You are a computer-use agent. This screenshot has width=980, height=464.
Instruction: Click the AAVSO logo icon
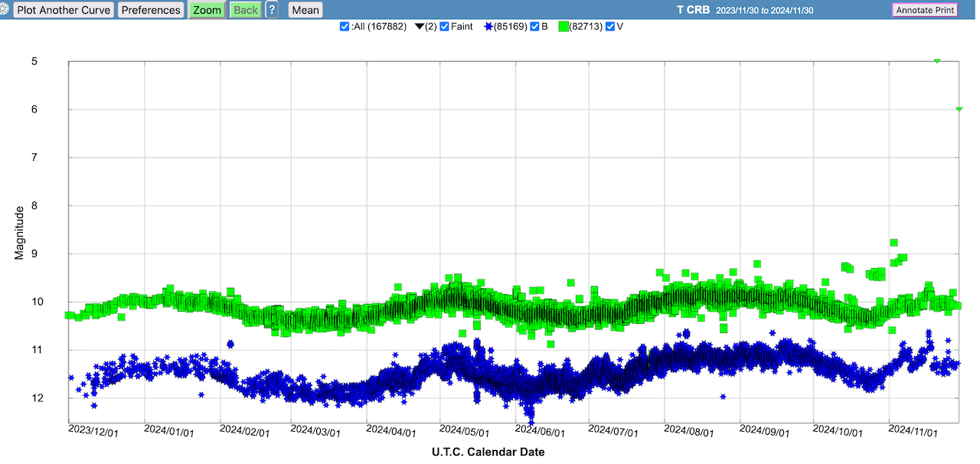pos(5,10)
